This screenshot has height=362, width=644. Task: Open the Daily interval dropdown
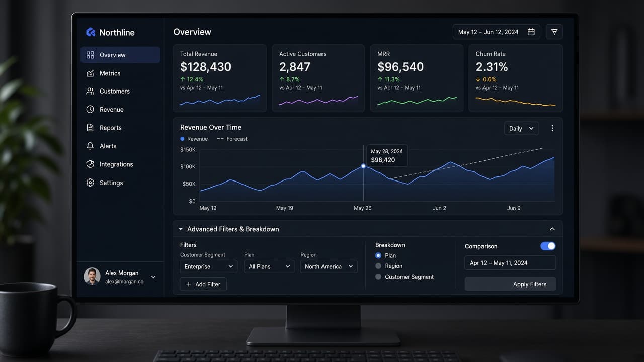coord(521,128)
